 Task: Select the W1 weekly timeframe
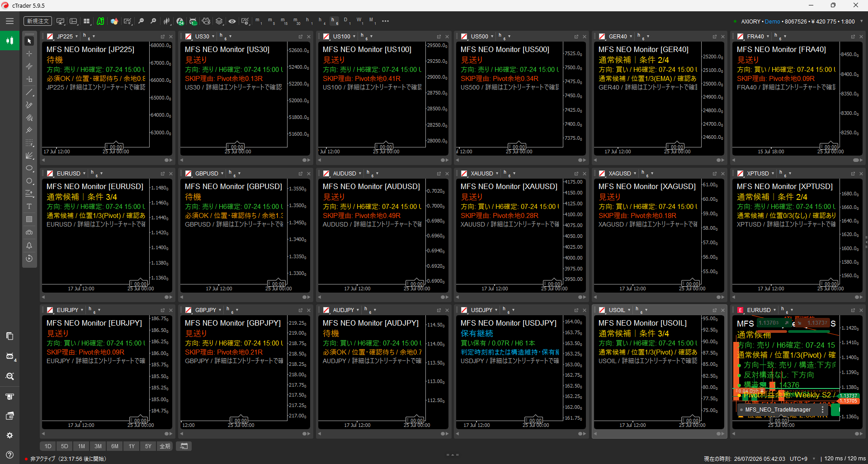pos(359,21)
